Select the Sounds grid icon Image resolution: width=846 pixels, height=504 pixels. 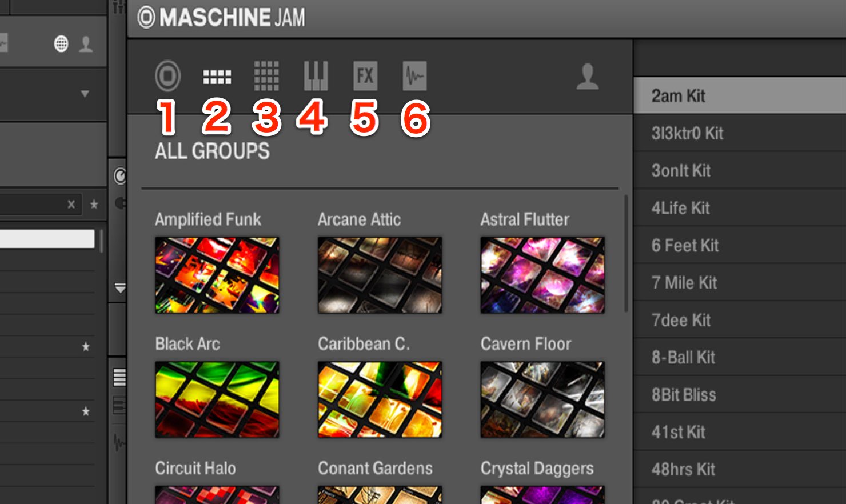pyautogui.click(x=266, y=76)
